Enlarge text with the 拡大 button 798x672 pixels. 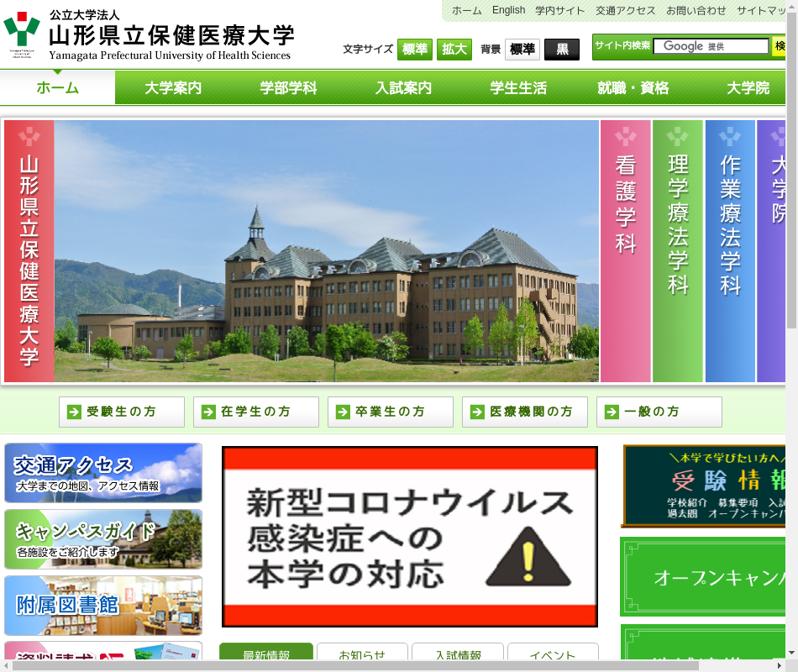pyautogui.click(x=454, y=49)
